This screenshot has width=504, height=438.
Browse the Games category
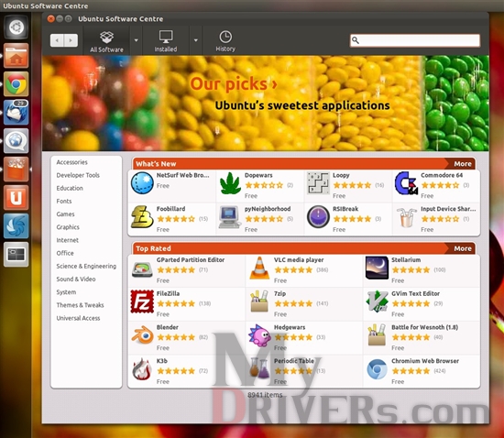(65, 214)
